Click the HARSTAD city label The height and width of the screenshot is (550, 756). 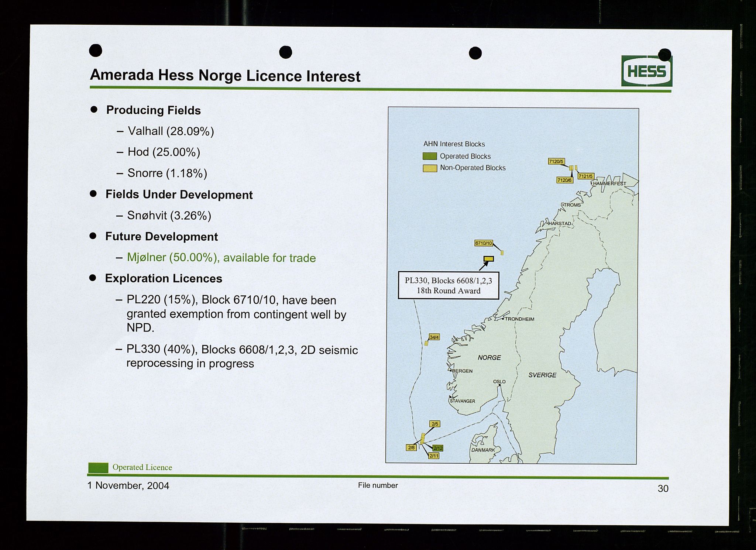(560, 224)
